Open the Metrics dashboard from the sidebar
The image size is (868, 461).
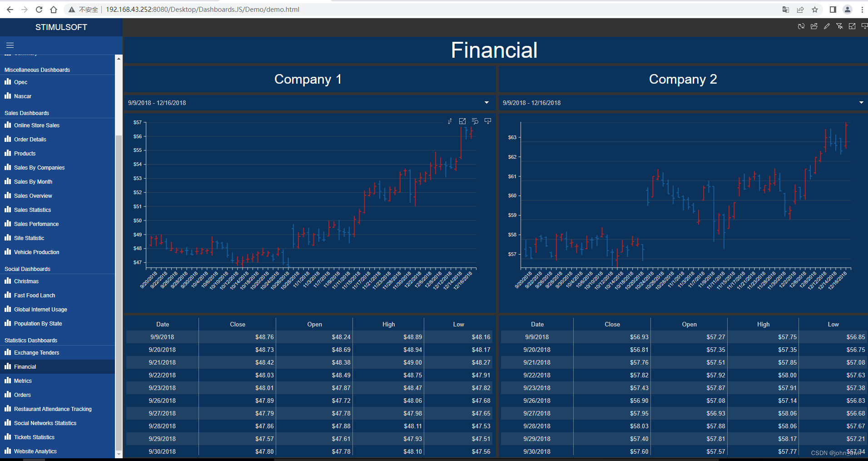tap(23, 381)
